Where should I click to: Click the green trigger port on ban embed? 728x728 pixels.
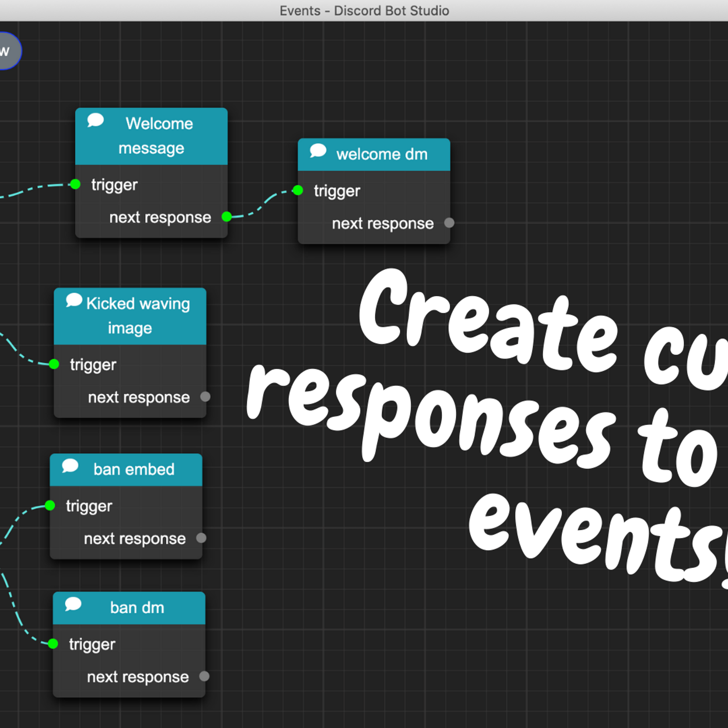(x=50, y=506)
